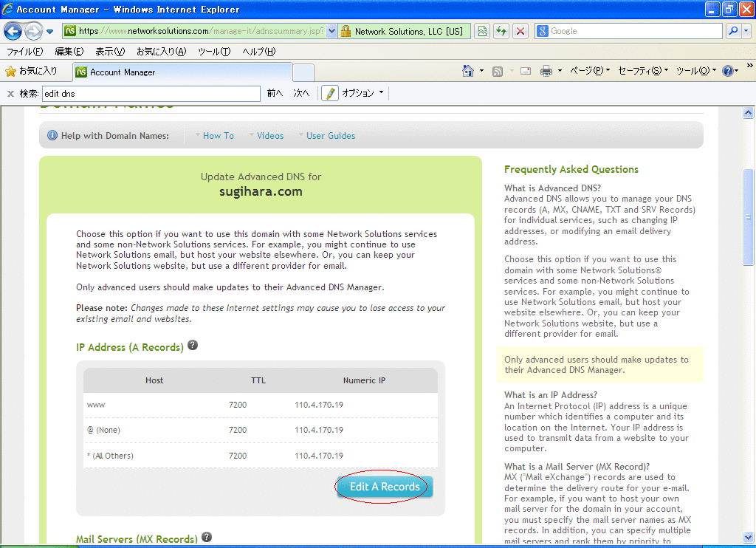The image size is (756, 548).
Task: Toggle Compatibility View torn-page icon
Action: coord(481,31)
